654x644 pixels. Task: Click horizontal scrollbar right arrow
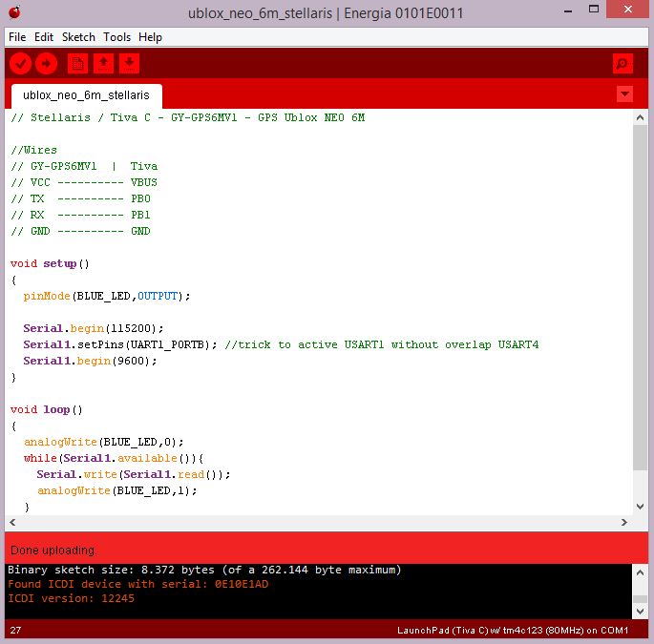coord(624,522)
